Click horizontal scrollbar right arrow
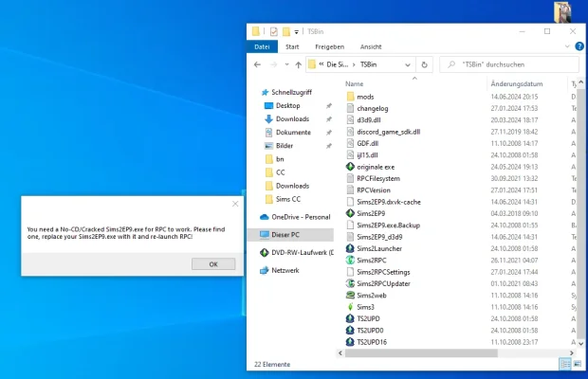 tap(572, 353)
